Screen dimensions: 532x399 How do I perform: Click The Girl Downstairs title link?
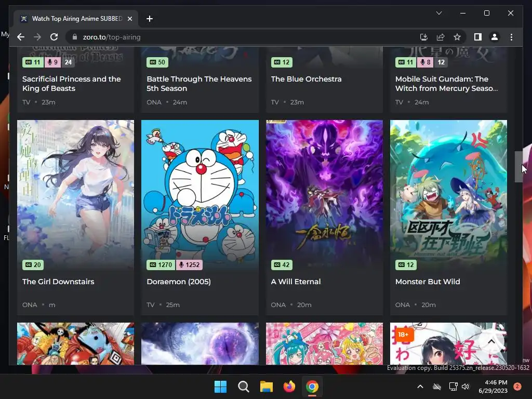58,282
